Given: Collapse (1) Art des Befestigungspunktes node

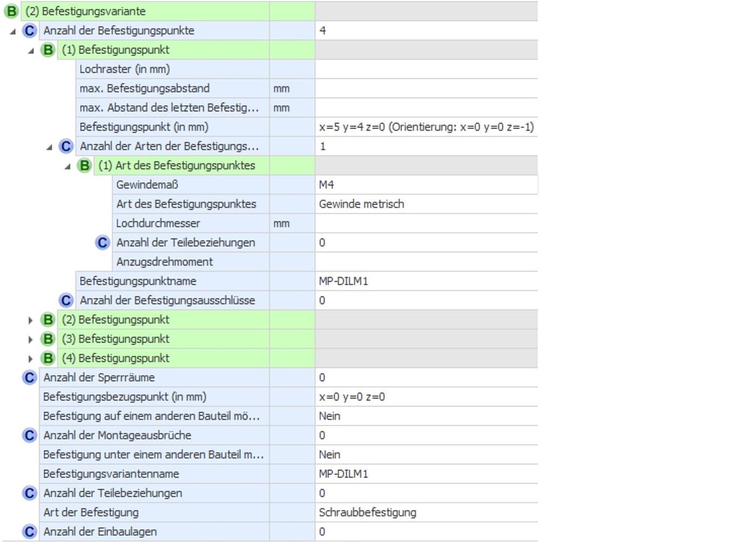Looking at the screenshot, I should tap(68, 166).
